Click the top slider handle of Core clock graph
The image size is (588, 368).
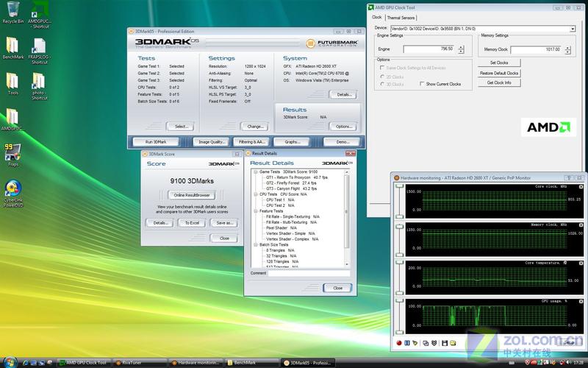coord(399,187)
